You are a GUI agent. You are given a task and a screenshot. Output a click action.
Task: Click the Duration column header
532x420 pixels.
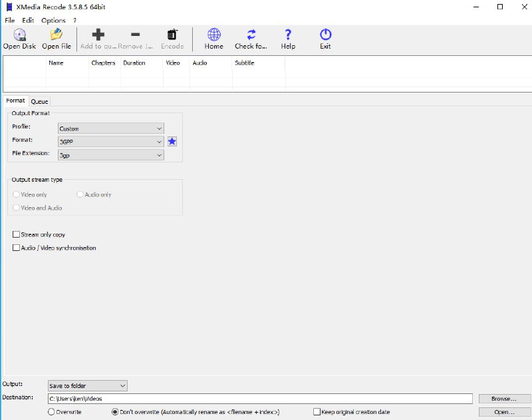(142, 63)
